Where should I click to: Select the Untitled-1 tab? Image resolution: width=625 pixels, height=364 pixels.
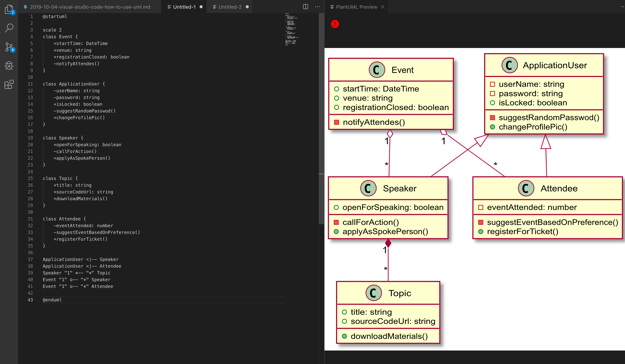tap(185, 7)
